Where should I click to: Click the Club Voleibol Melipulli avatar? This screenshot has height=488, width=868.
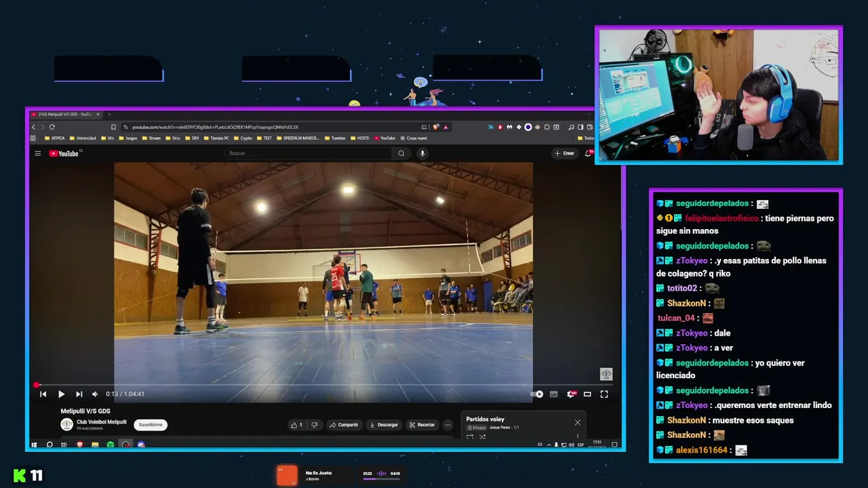66,424
